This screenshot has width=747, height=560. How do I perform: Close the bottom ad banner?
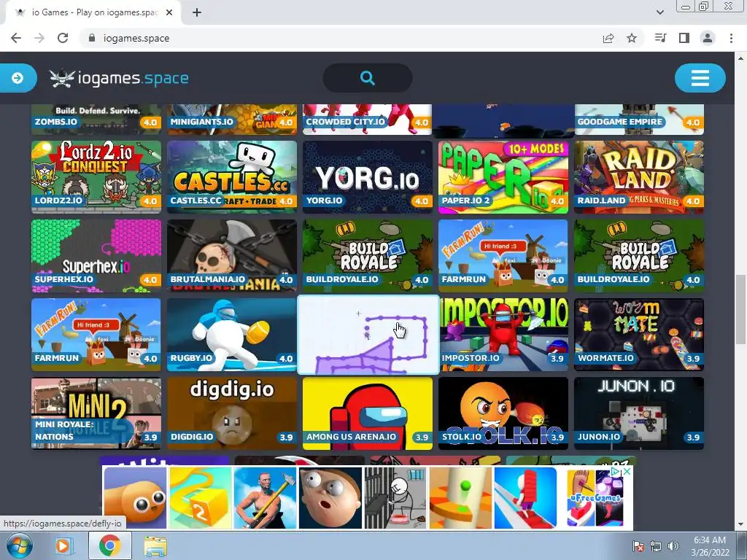point(627,471)
